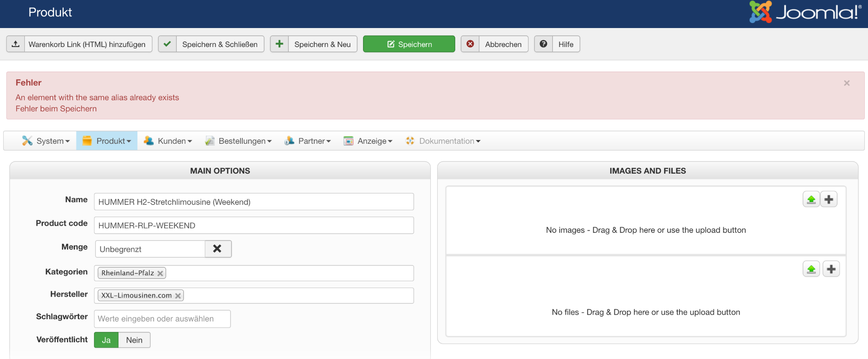Expand the Bestellungen dropdown menu
The image size is (868, 359).
point(238,141)
